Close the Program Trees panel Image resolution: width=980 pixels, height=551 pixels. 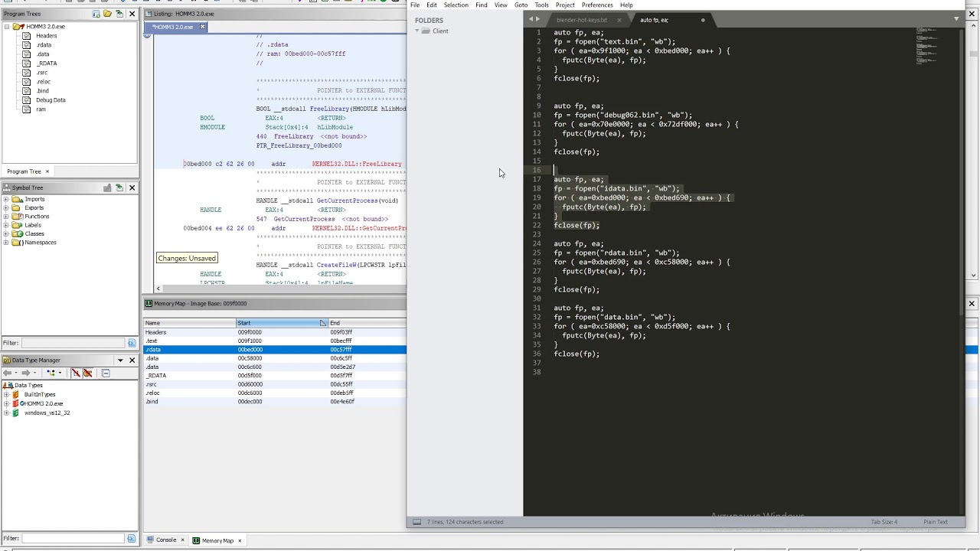coord(132,14)
